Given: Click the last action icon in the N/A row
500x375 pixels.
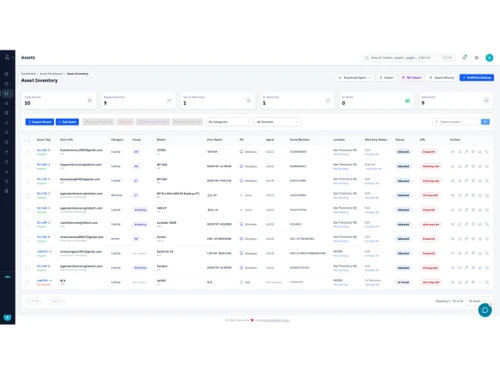Looking at the screenshot, I should pos(487,282).
